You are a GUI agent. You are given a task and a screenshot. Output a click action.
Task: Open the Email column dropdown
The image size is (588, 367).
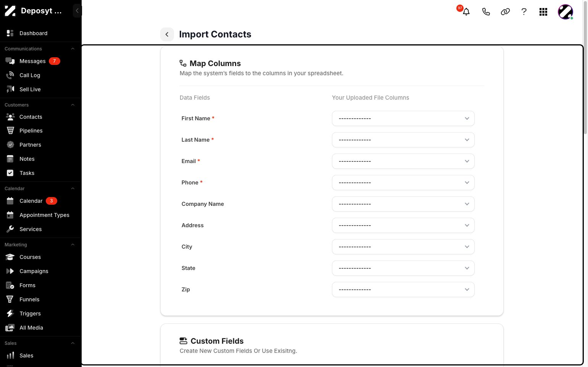click(403, 161)
